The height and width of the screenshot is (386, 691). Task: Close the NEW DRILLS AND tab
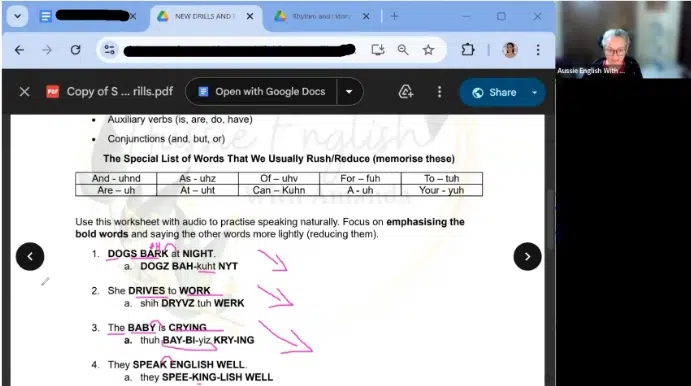coord(250,16)
